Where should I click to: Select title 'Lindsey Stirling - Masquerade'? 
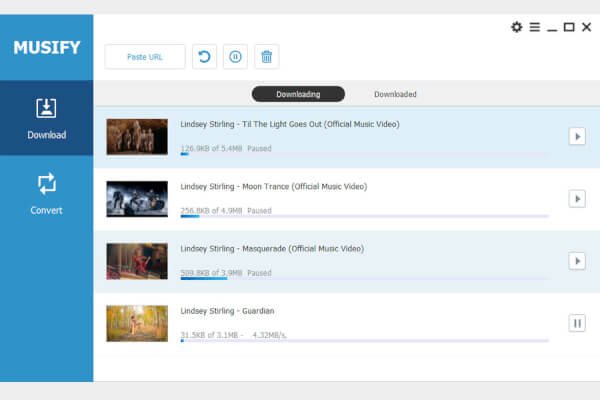272,249
